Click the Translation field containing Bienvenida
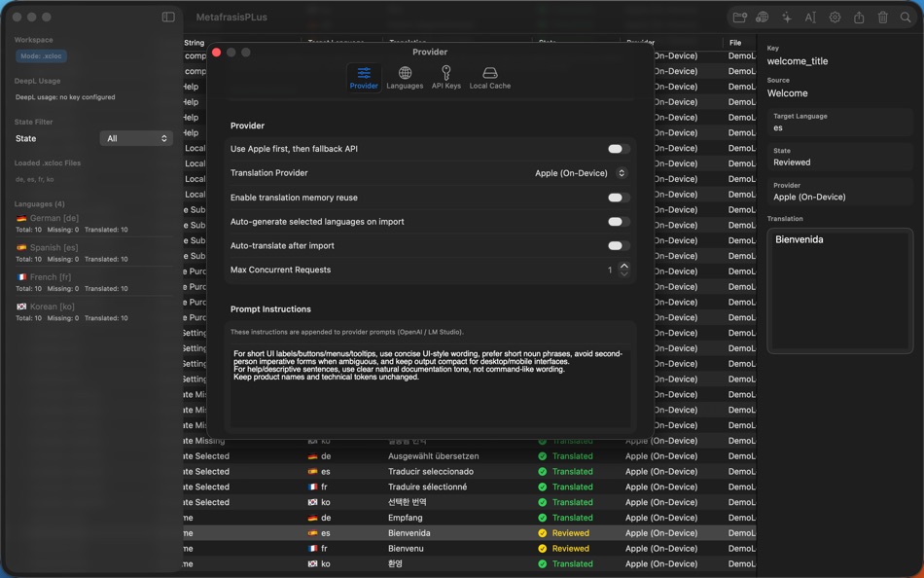This screenshot has width=924, height=578. coord(839,291)
